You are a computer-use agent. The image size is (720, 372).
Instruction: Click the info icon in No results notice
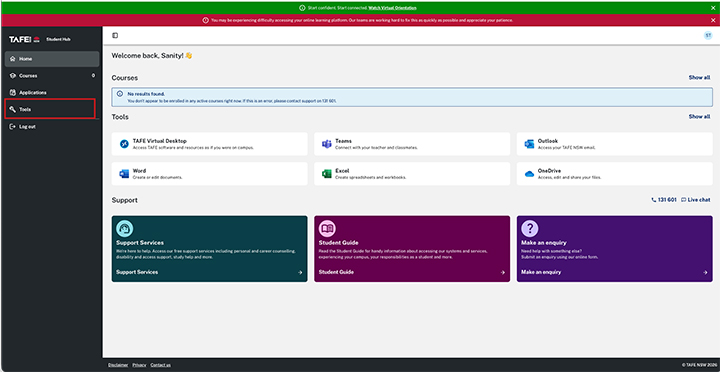point(120,94)
